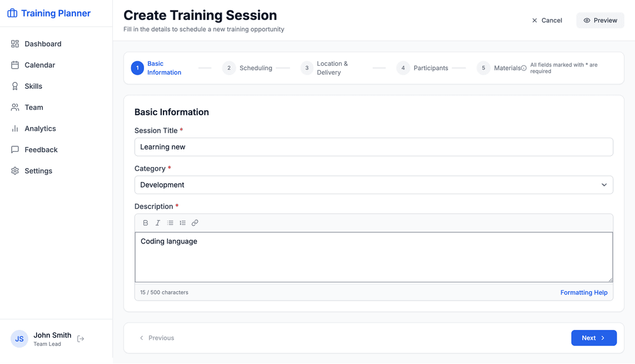Open the Feedback panel
Screen dimensions: 635x364
pos(41,149)
